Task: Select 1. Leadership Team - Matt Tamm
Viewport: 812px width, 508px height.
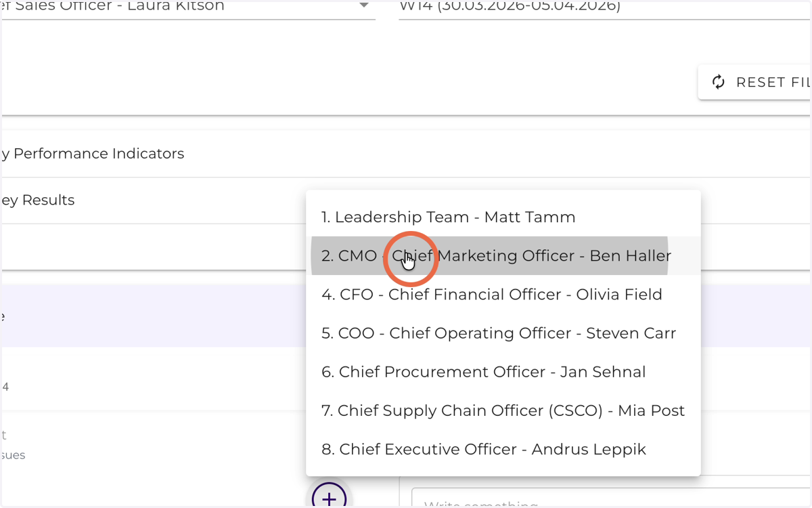Action: click(503, 217)
